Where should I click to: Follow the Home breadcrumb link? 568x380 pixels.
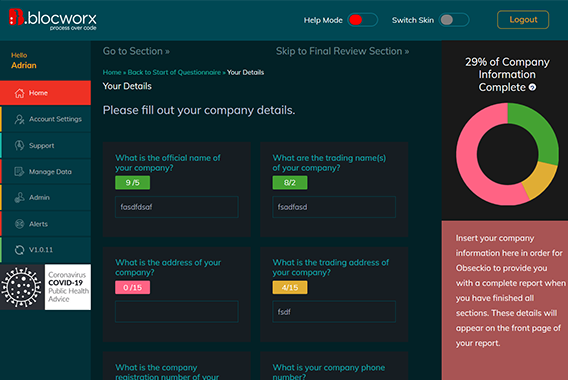point(112,72)
